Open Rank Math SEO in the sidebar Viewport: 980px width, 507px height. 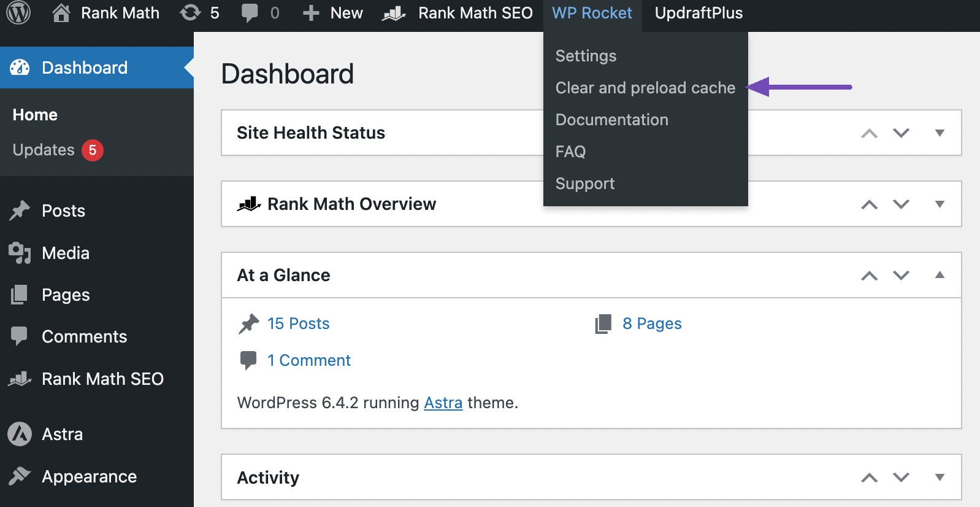click(102, 379)
